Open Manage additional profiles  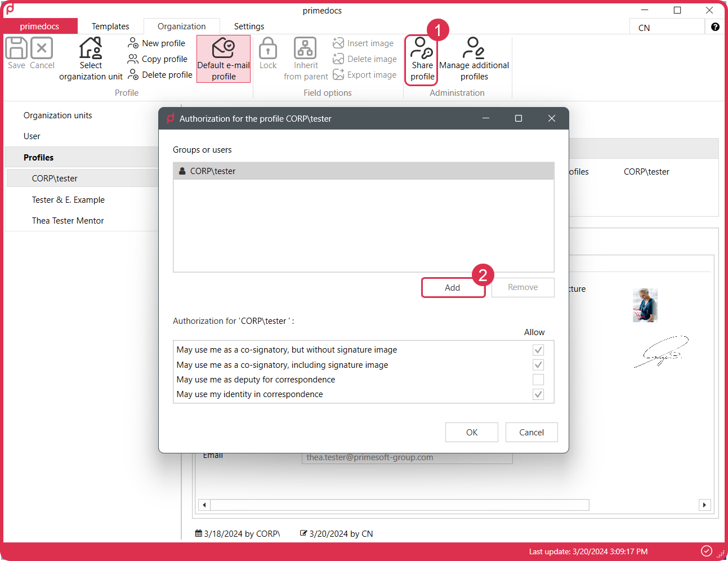coord(474,59)
